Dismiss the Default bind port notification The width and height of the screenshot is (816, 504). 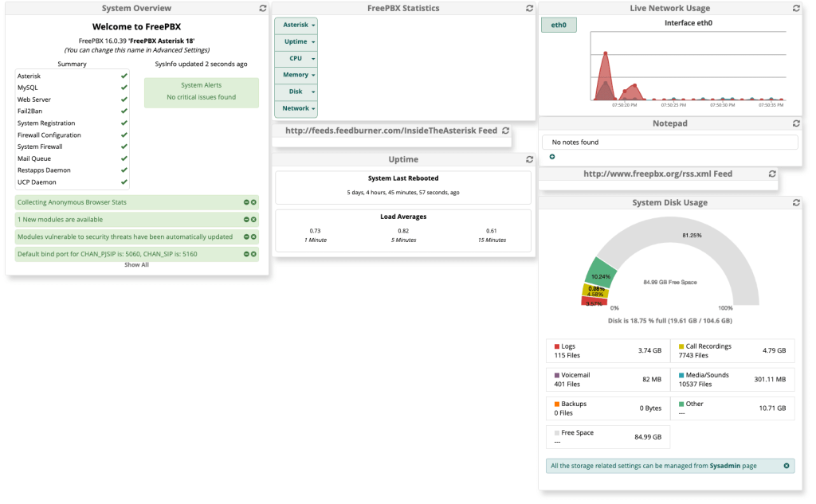tap(253, 255)
